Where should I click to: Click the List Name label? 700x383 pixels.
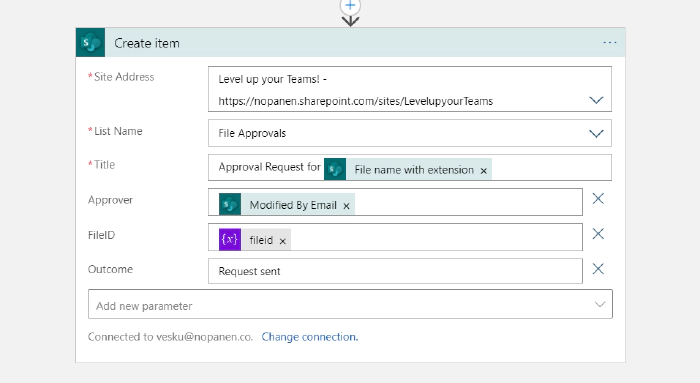(x=118, y=131)
